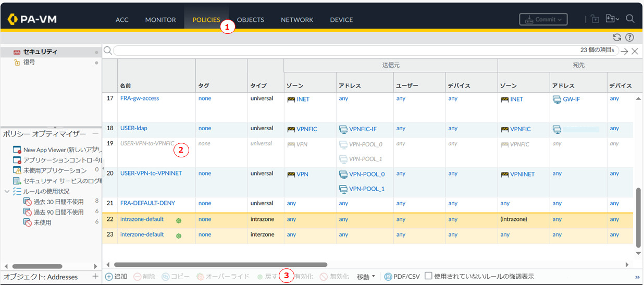Viewport: 644px width, 285px height.
Task: Clear the filter with the X icon
Action: (x=635, y=51)
